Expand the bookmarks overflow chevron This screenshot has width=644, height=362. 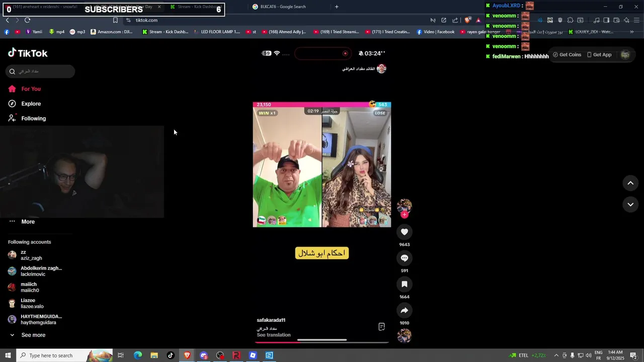(632, 32)
